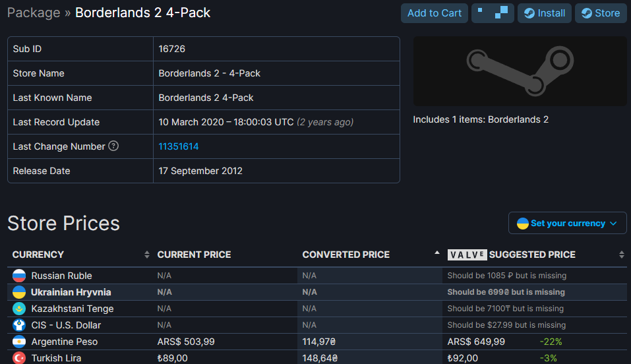Screen dimensions: 631x364
Task: Open the Store button with Steam logo
Action: [601, 13]
